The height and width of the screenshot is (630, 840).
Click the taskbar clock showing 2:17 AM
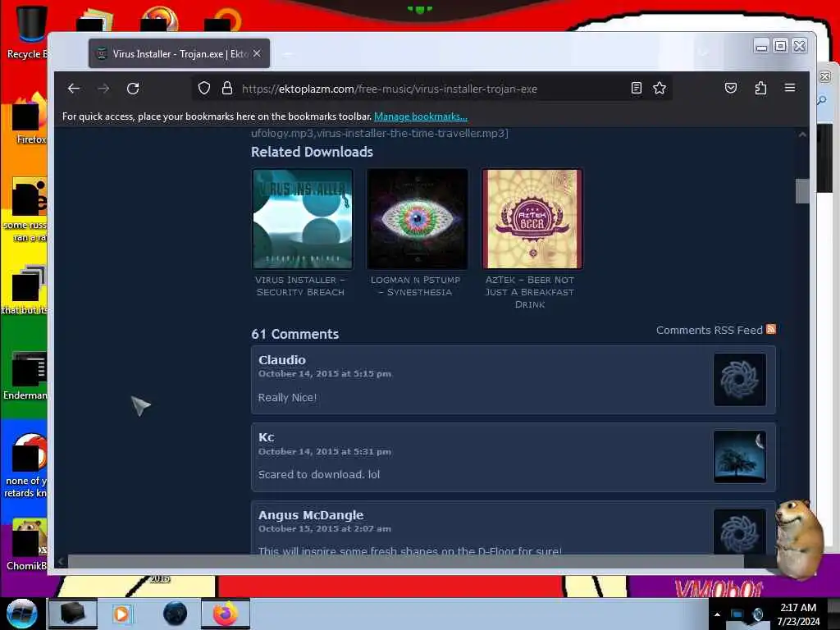point(798,614)
